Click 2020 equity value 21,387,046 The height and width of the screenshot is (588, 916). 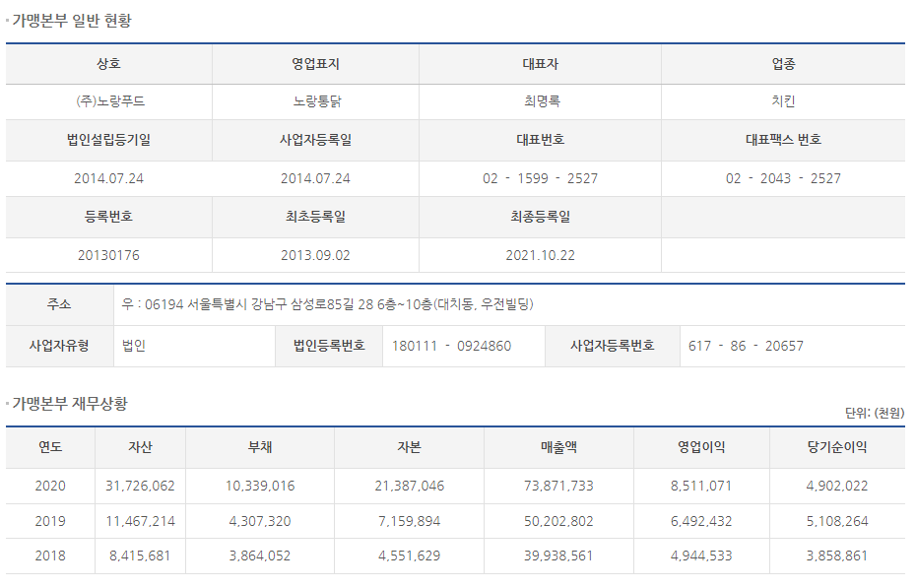[409, 486]
